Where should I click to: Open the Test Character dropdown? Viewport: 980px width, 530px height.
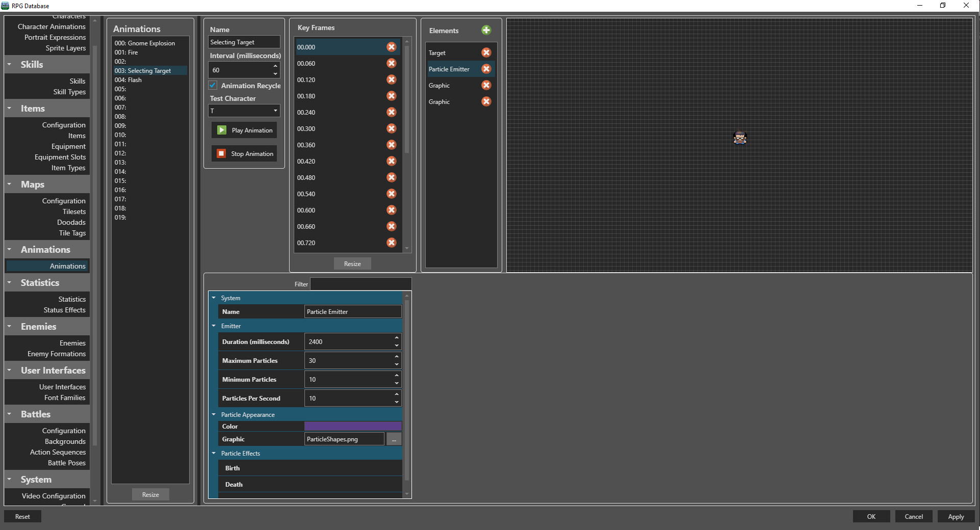point(275,111)
